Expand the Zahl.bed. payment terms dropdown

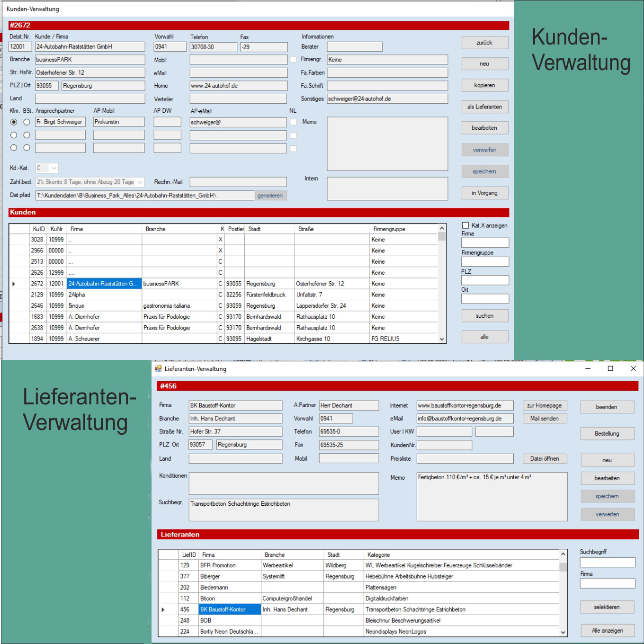[x=140, y=182]
